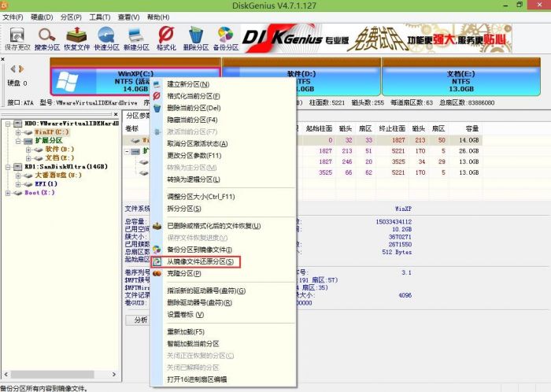Click tree scrollbar right arrow
The height and width of the screenshot is (392, 551).
tap(114, 374)
